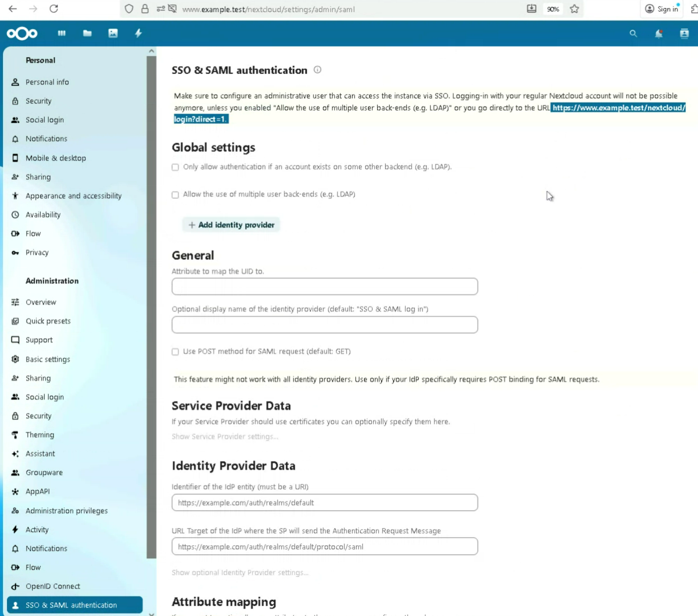Click the info icon beside SSO & SAML heading
The image size is (698, 616).
317,70
